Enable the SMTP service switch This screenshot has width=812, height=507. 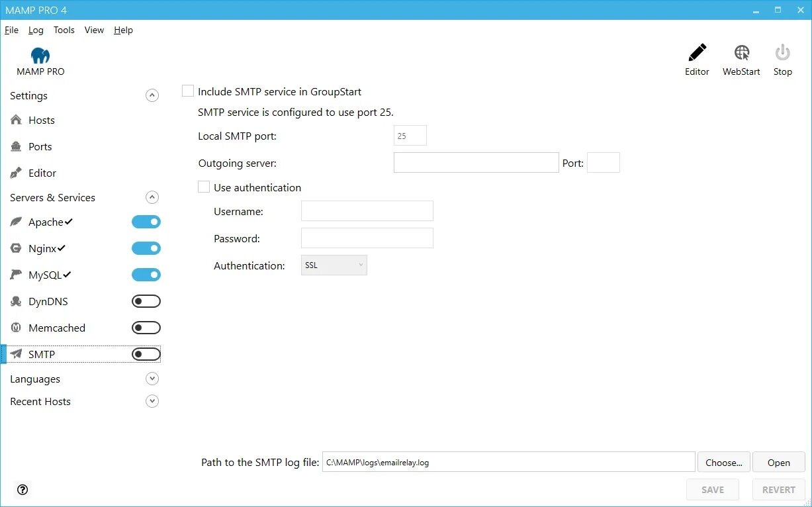(146, 354)
